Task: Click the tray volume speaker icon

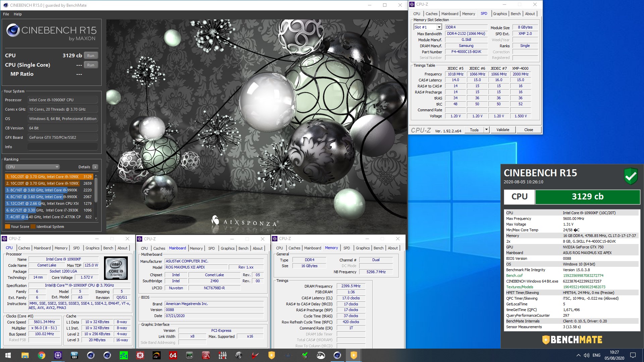Action: (586, 355)
